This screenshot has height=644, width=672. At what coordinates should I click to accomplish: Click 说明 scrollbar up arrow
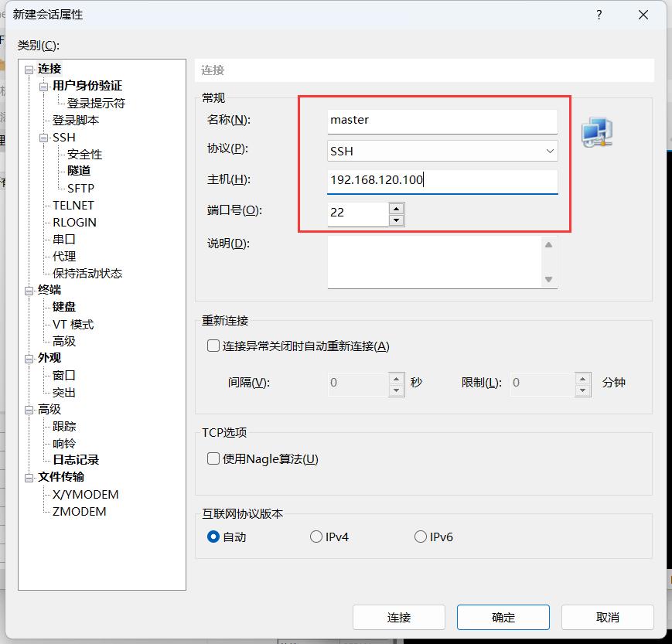(x=548, y=244)
